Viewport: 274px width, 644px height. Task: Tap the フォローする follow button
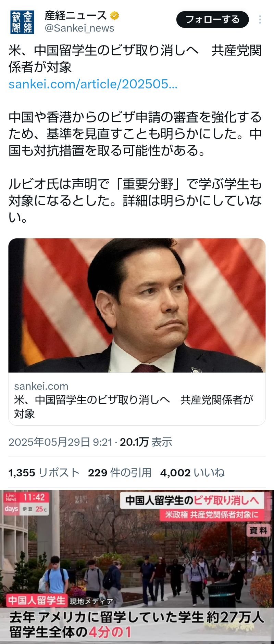coord(212,19)
